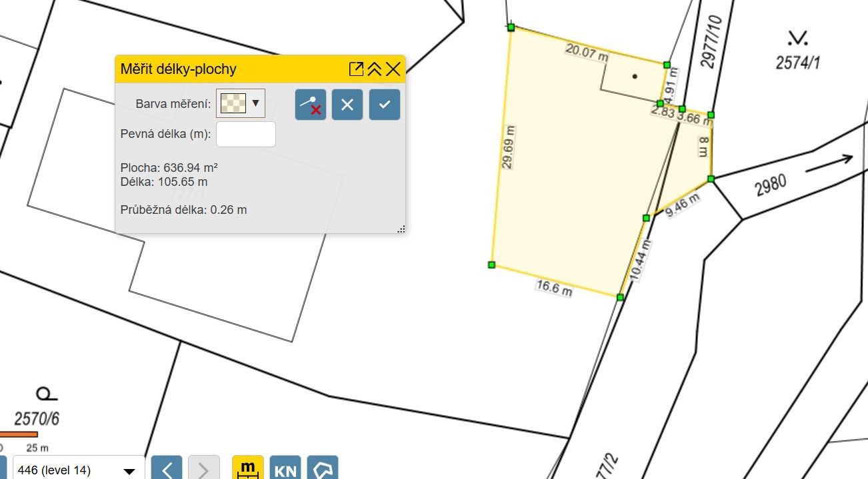Activate the KN cadastre info tool

[285, 468]
